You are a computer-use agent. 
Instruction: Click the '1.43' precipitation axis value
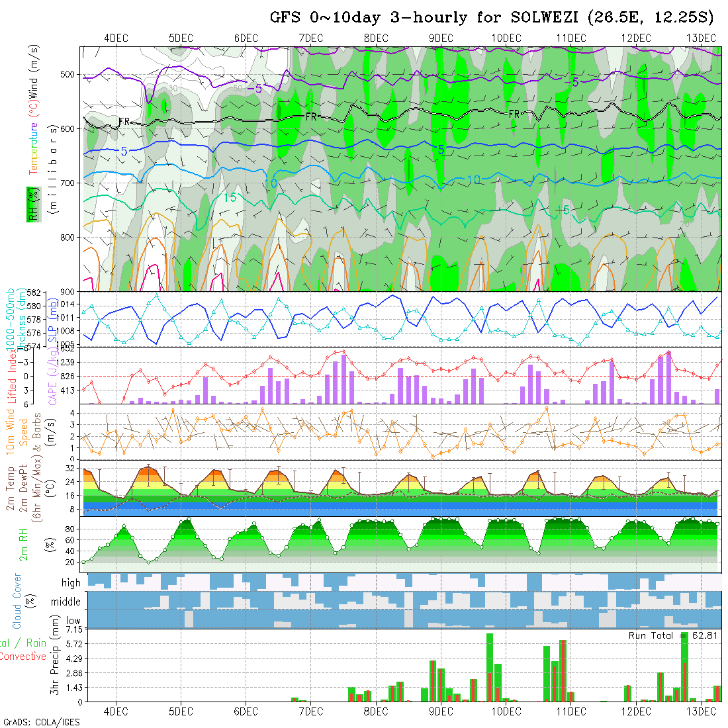coord(74,688)
